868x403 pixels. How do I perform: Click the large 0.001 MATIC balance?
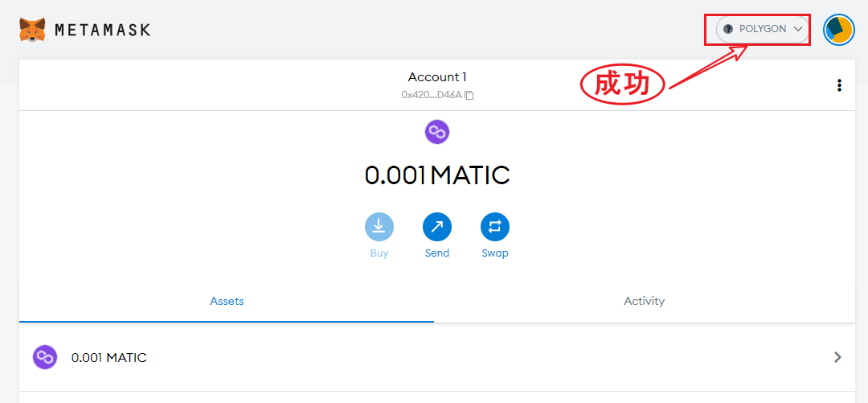[x=437, y=175]
